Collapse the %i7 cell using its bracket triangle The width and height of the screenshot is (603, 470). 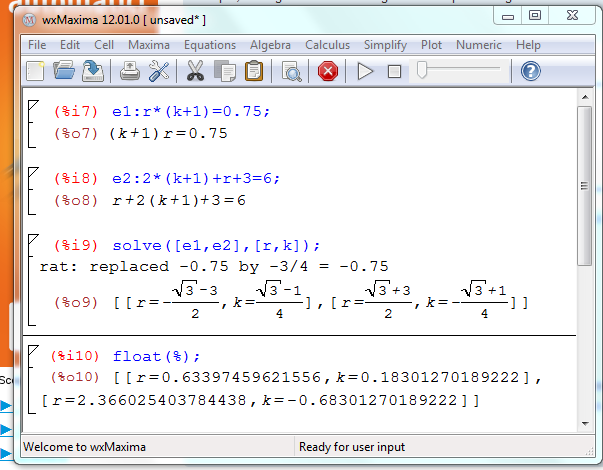coord(33,105)
